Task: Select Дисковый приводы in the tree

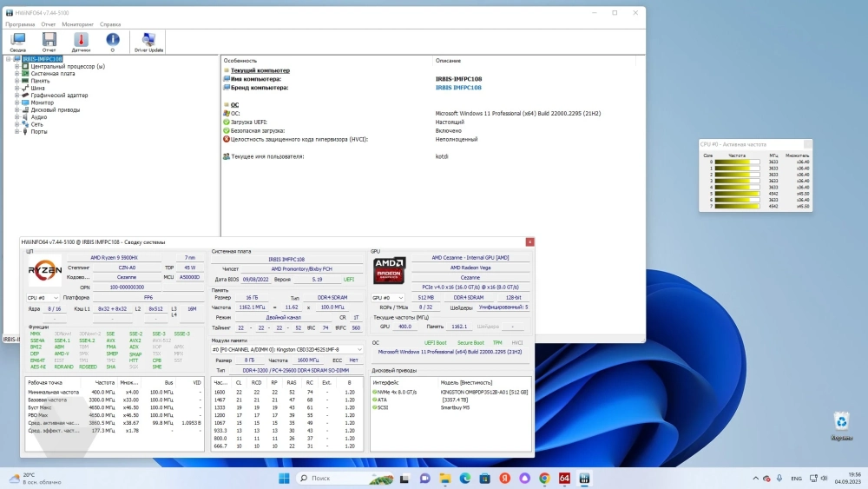Action: coord(56,109)
